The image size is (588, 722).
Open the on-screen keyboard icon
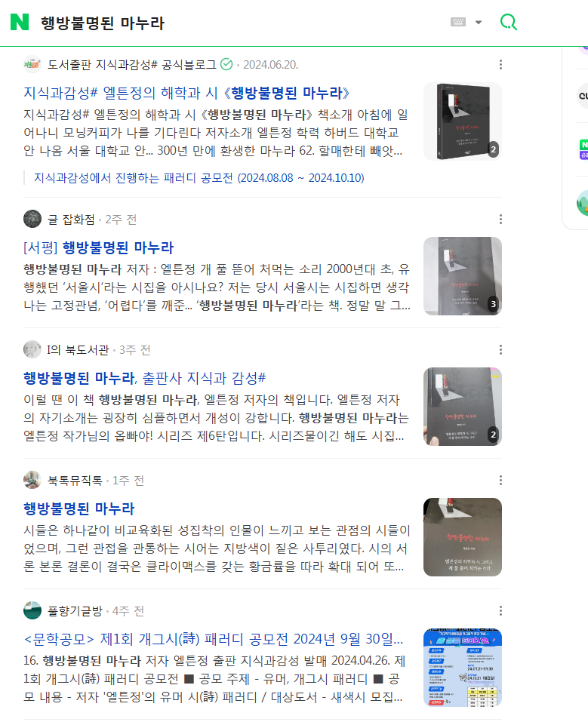click(458, 22)
